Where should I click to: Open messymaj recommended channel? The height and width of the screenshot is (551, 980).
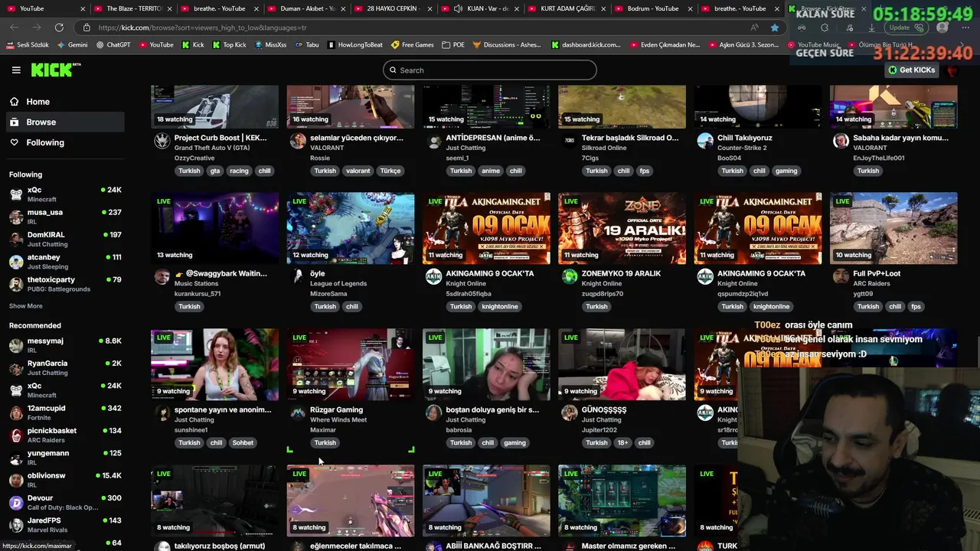[64, 345]
